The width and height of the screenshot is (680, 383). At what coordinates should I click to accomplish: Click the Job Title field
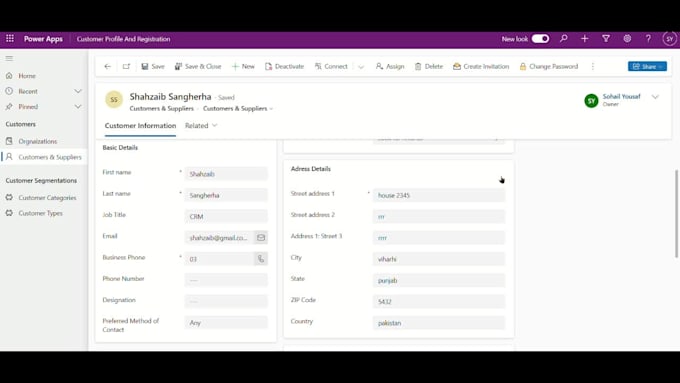pos(226,216)
